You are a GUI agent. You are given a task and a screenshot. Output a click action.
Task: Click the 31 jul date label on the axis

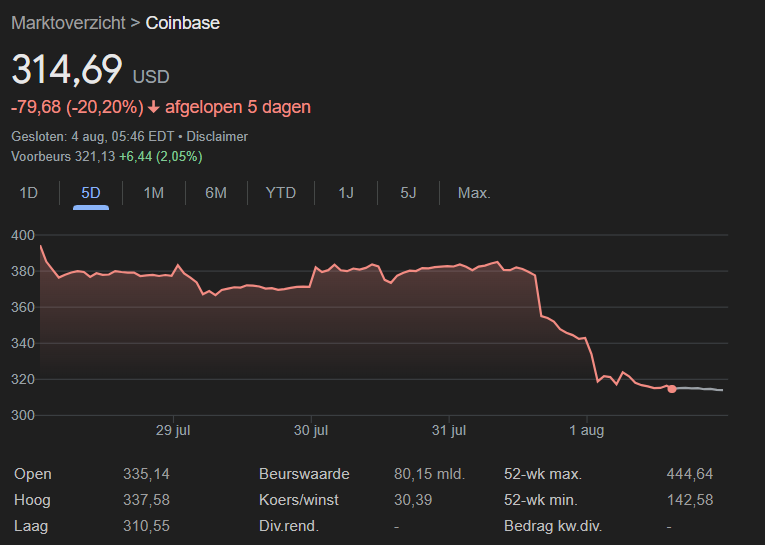pos(450,431)
